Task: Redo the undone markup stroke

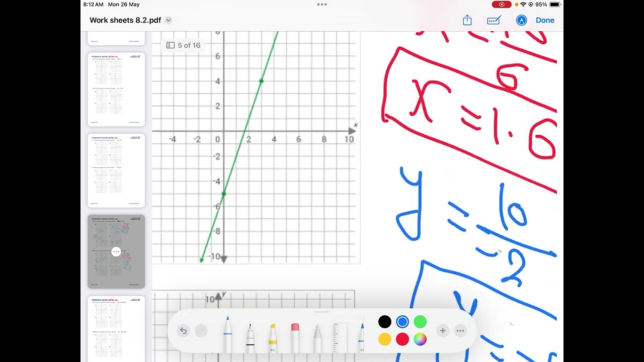Action: tap(200, 331)
